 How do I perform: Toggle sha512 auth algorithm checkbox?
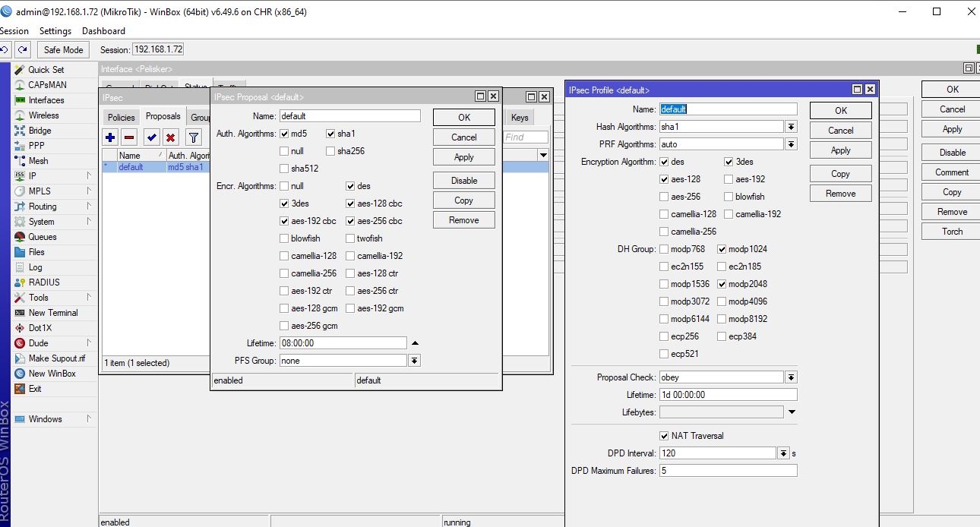(x=284, y=169)
